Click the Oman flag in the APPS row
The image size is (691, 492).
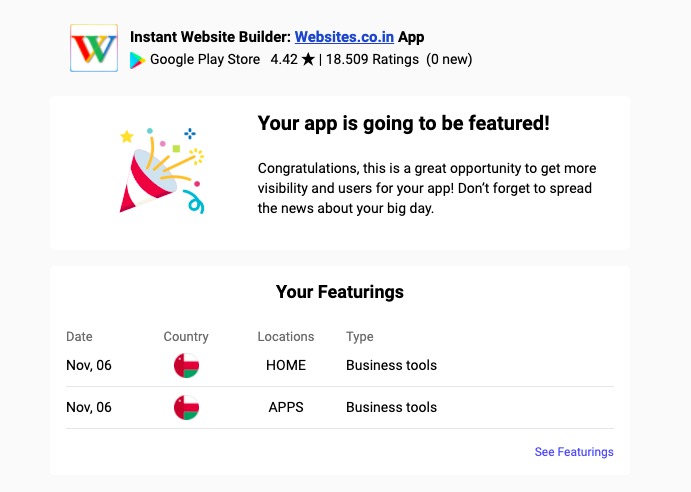[186, 407]
